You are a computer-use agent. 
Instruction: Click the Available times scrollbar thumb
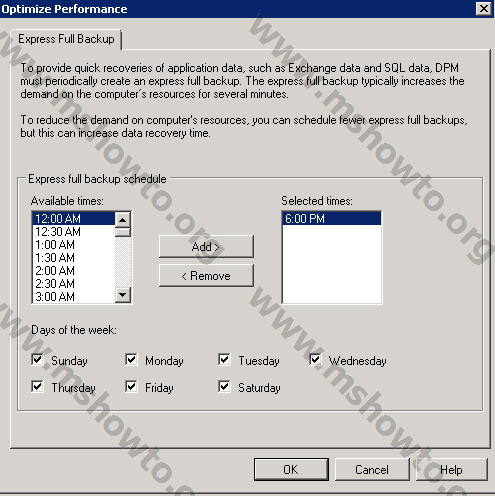pos(123,232)
